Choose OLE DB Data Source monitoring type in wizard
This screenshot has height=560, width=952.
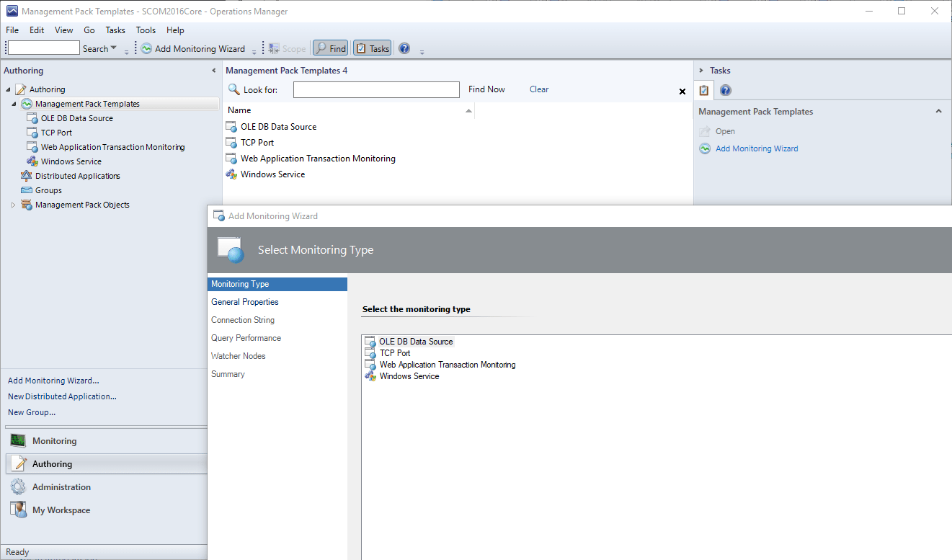[416, 342]
